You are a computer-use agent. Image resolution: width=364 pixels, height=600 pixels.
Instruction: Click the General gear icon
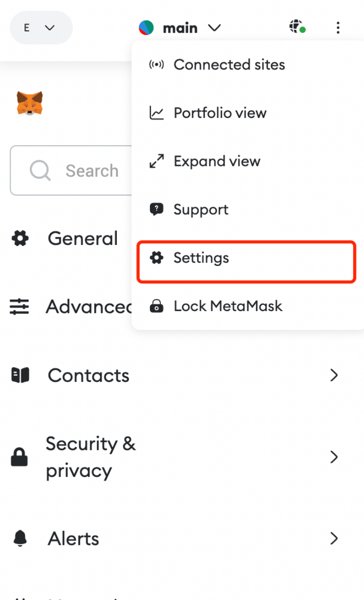coord(20,238)
